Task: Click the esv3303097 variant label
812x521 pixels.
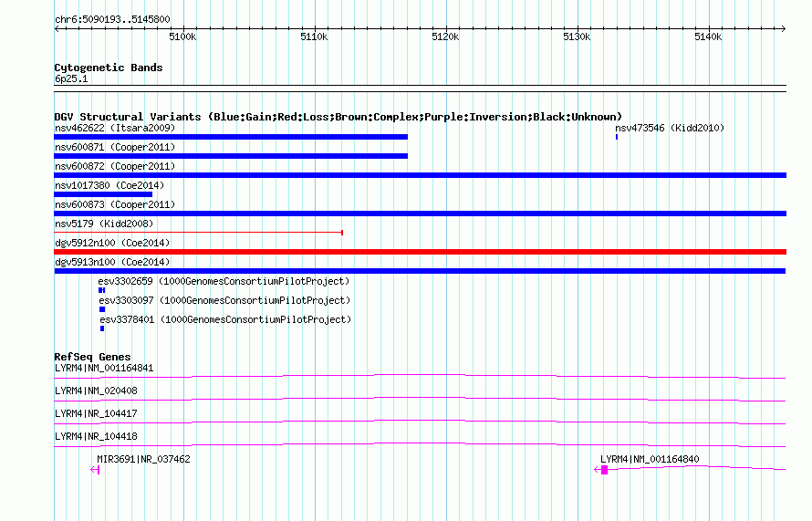Action: (x=224, y=300)
